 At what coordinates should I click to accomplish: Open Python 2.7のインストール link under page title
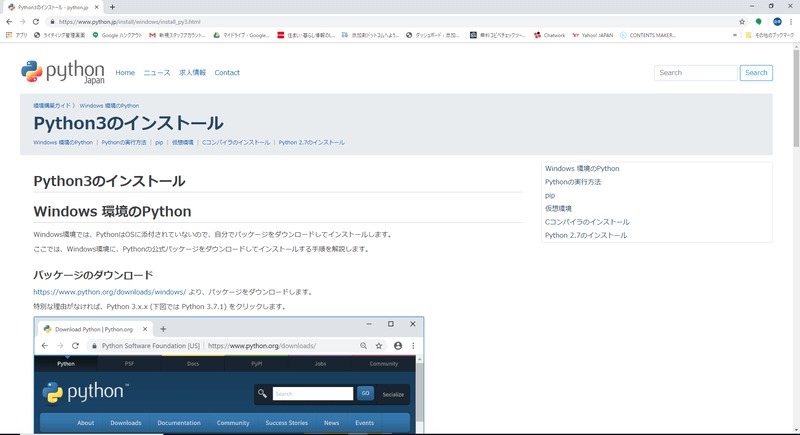[x=311, y=142]
